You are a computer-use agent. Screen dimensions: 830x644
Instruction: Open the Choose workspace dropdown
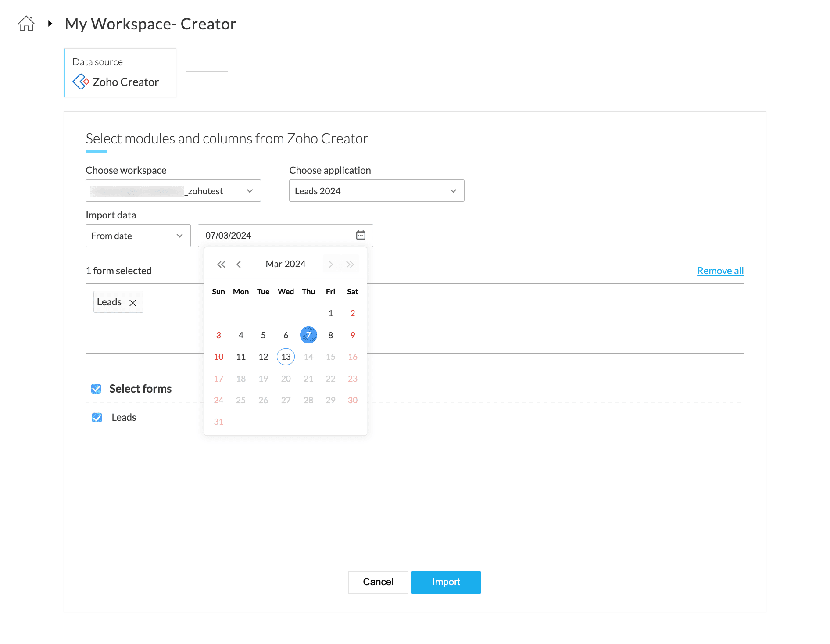pyautogui.click(x=173, y=191)
